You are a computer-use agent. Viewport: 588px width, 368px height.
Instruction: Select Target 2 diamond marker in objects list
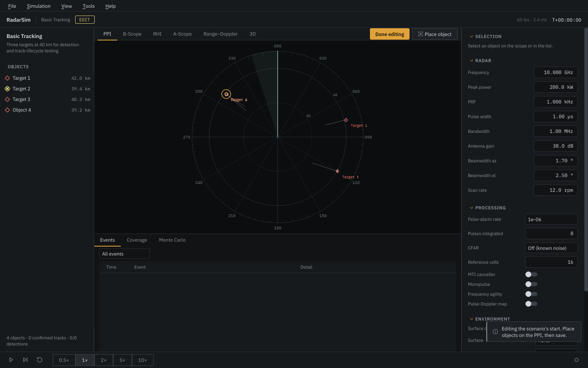(7, 89)
